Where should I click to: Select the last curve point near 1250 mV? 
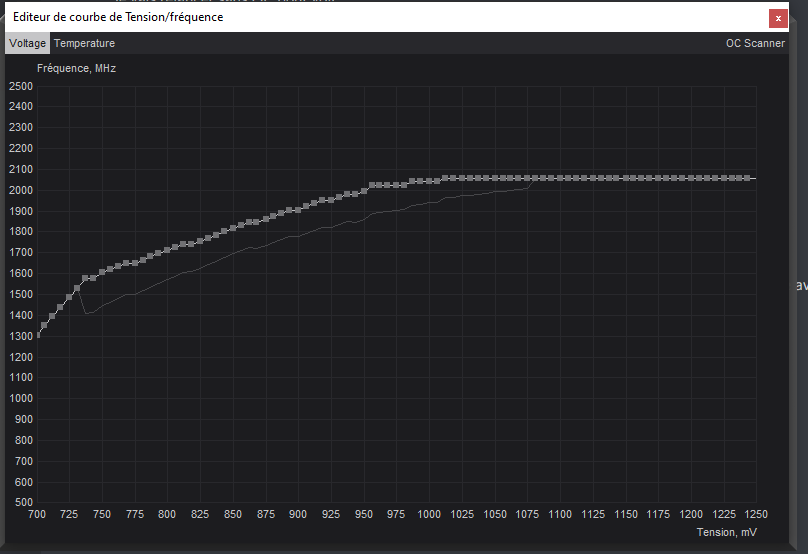coord(747,178)
